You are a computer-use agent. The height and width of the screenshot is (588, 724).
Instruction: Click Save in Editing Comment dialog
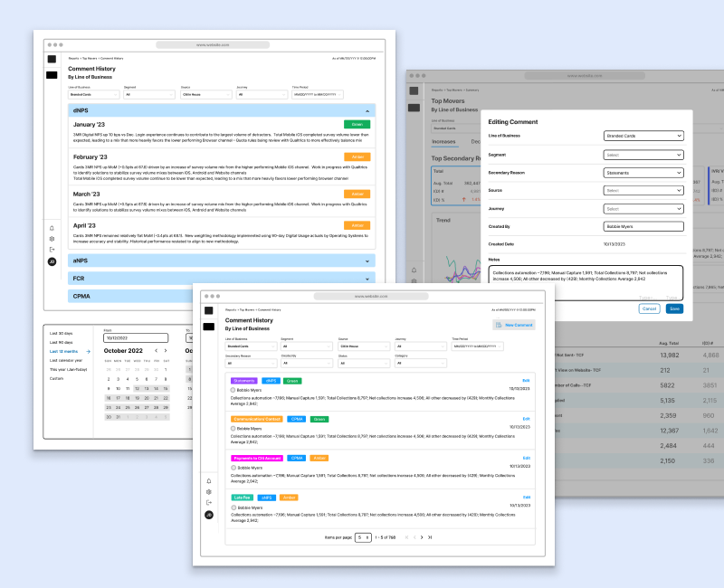(x=674, y=308)
